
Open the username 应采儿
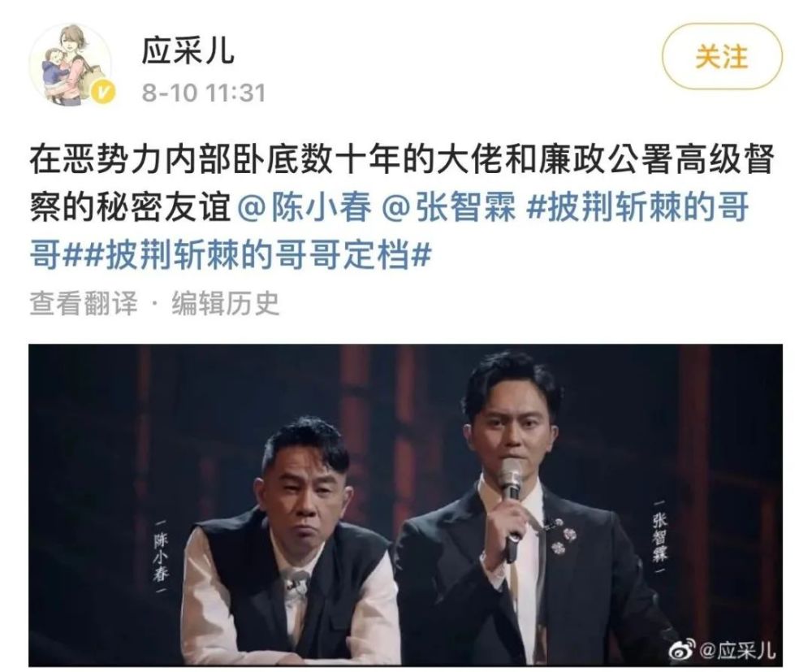pos(188,50)
